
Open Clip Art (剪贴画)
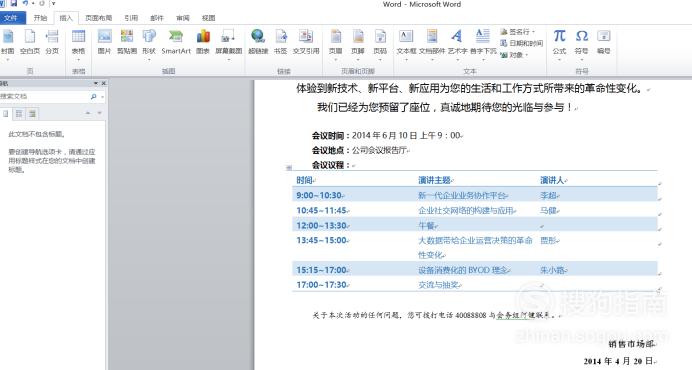click(127, 43)
